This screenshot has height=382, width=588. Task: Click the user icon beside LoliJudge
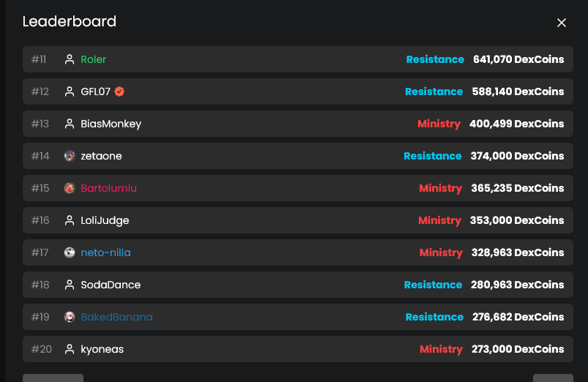coord(70,220)
